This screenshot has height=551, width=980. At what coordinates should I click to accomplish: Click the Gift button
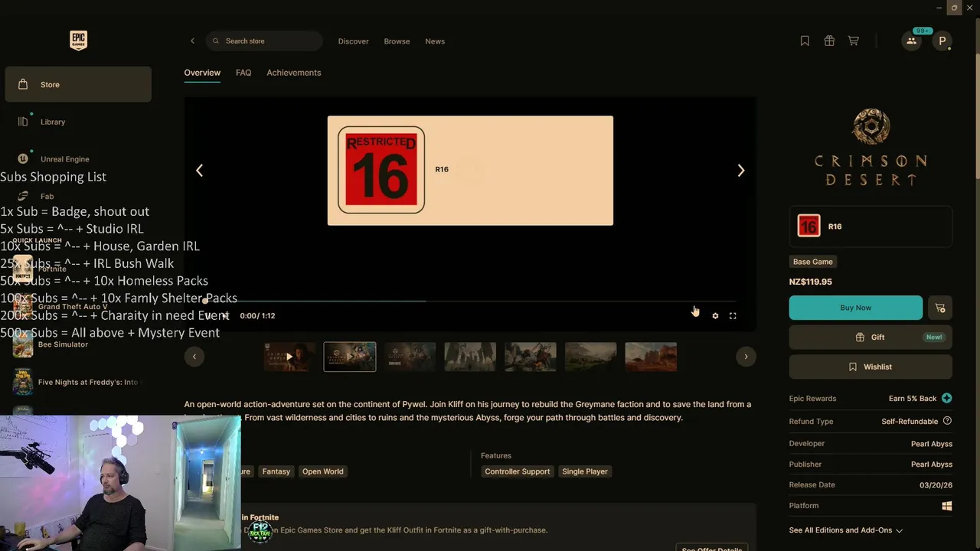tap(871, 337)
